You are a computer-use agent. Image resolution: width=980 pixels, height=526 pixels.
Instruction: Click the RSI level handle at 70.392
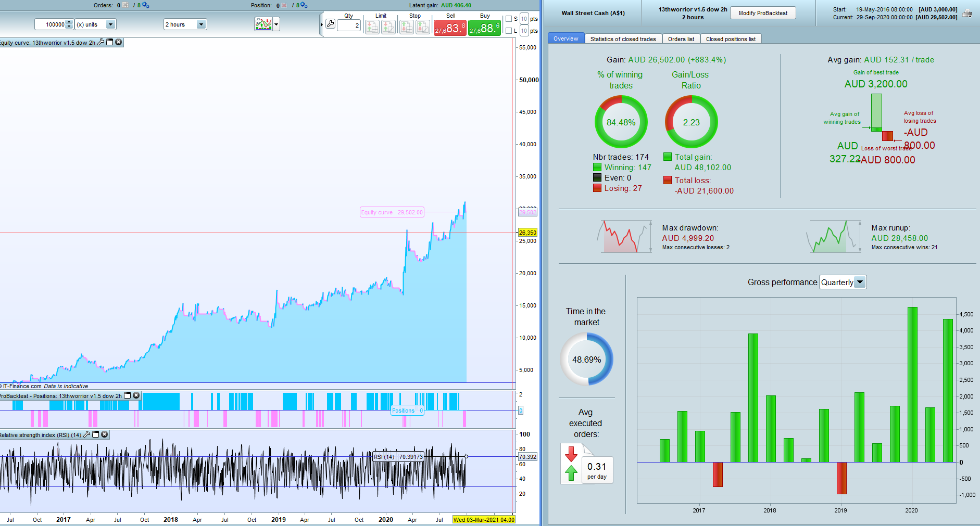coord(466,457)
